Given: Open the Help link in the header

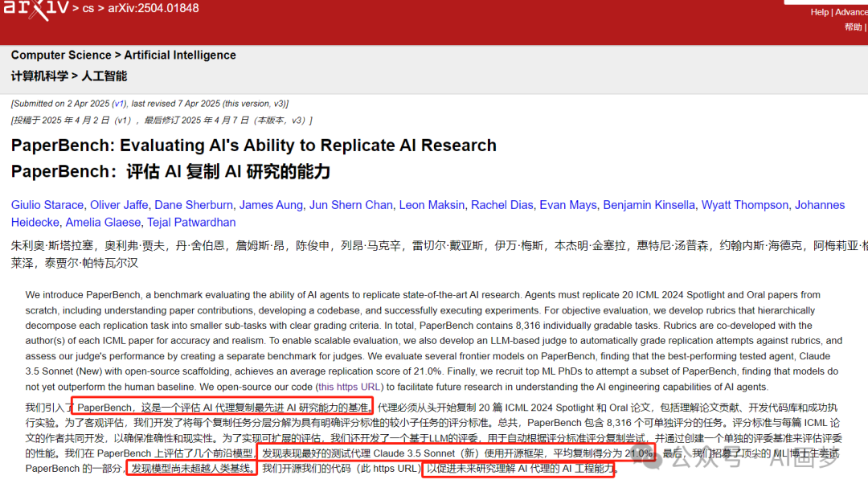Looking at the screenshot, I should pyautogui.click(x=819, y=12).
